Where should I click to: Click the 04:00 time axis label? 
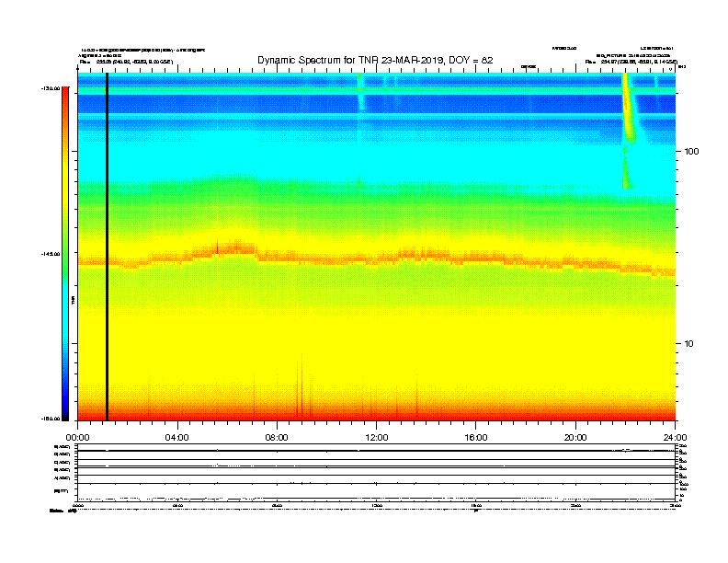[x=177, y=438]
